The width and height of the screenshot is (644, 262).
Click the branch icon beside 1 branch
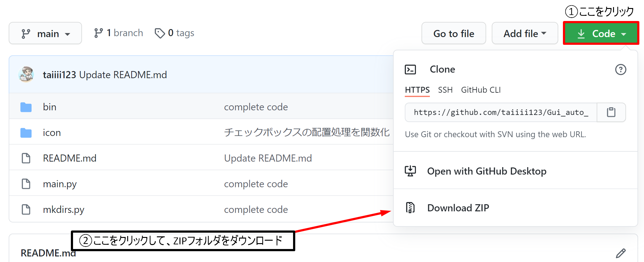coord(98,33)
